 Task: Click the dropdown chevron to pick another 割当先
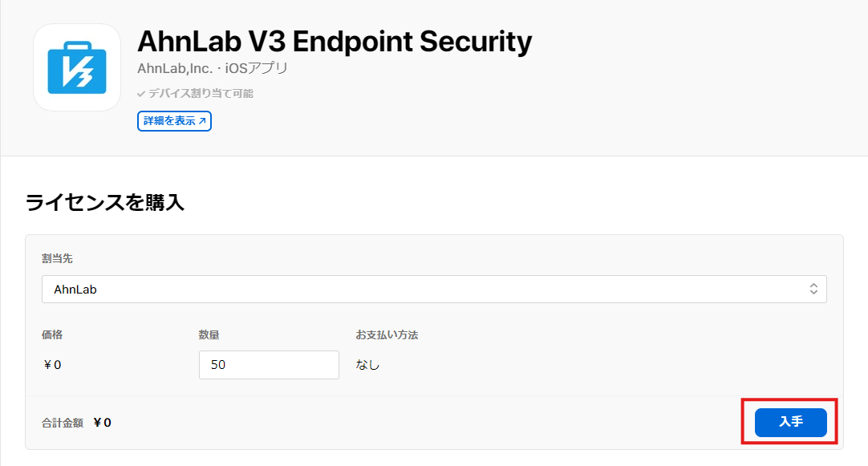(813, 289)
